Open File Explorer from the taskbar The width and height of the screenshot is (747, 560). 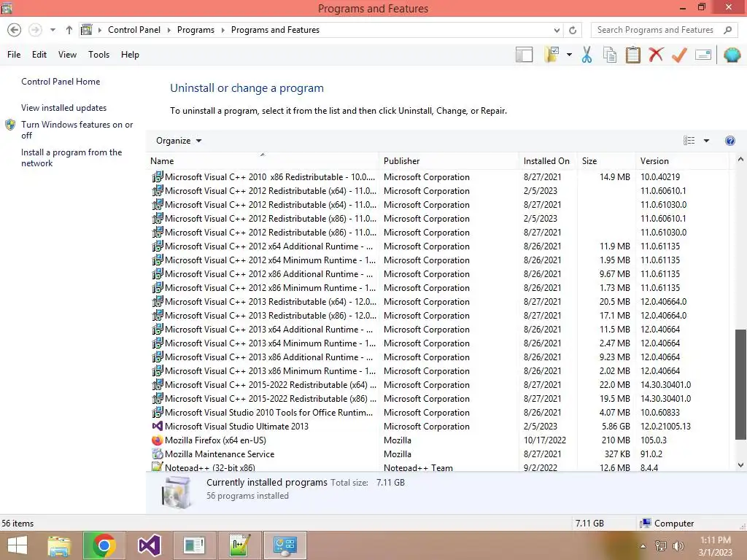click(x=59, y=545)
